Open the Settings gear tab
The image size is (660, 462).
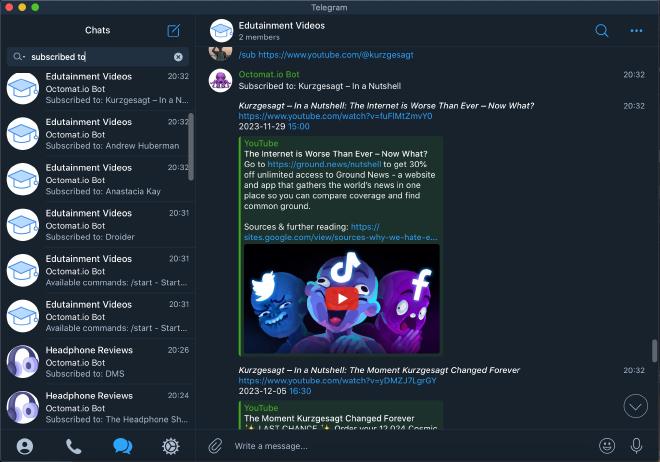point(171,446)
